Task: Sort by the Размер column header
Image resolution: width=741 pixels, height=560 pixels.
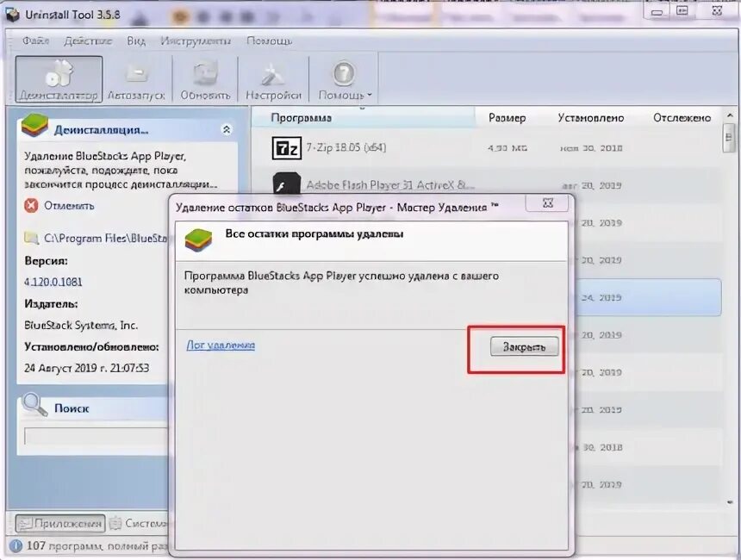Action: click(x=507, y=118)
